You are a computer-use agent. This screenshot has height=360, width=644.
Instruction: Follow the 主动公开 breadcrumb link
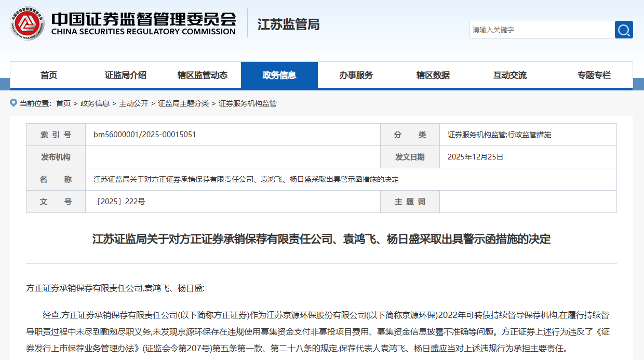point(133,103)
